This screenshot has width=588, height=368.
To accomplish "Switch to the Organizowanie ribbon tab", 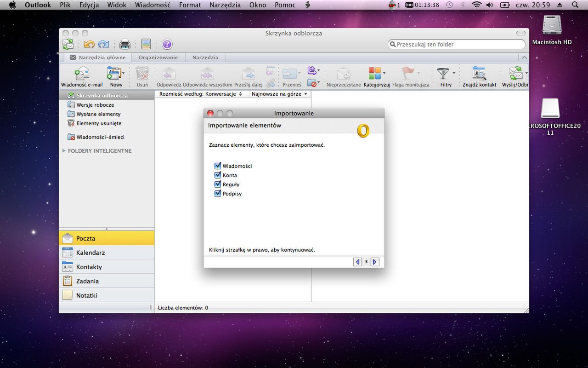I will pyautogui.click(x=158, y=57).
